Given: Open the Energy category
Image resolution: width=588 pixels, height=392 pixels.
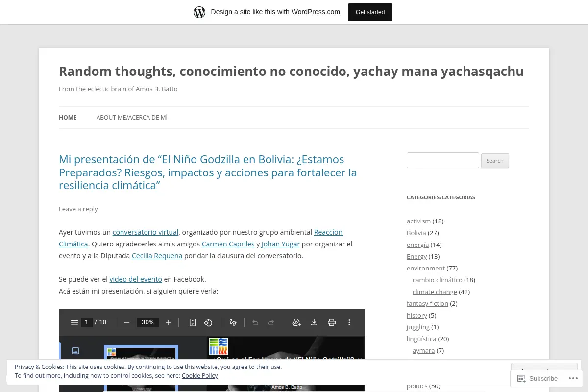Looking at the screenshot, I should point(416,256).
